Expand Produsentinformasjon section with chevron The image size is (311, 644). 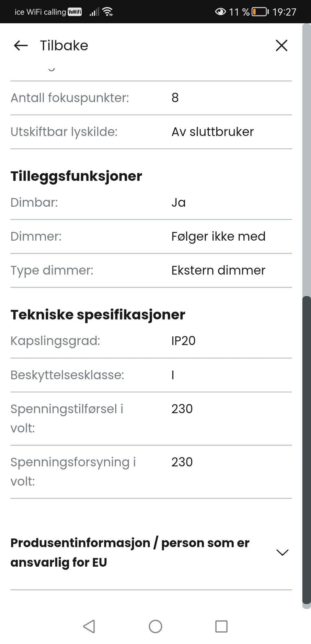pos(282,552)
